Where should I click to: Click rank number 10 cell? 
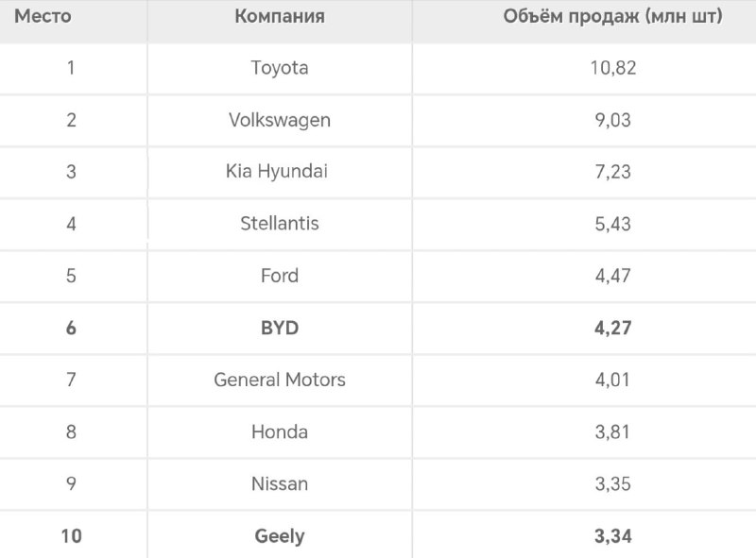(72, 536)
